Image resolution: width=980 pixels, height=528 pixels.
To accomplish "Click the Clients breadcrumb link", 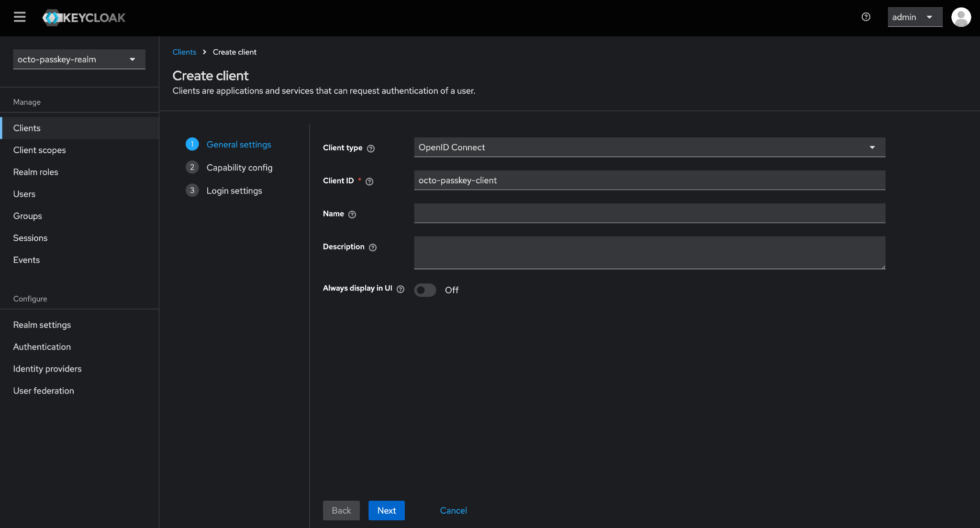I will [184, 52].
